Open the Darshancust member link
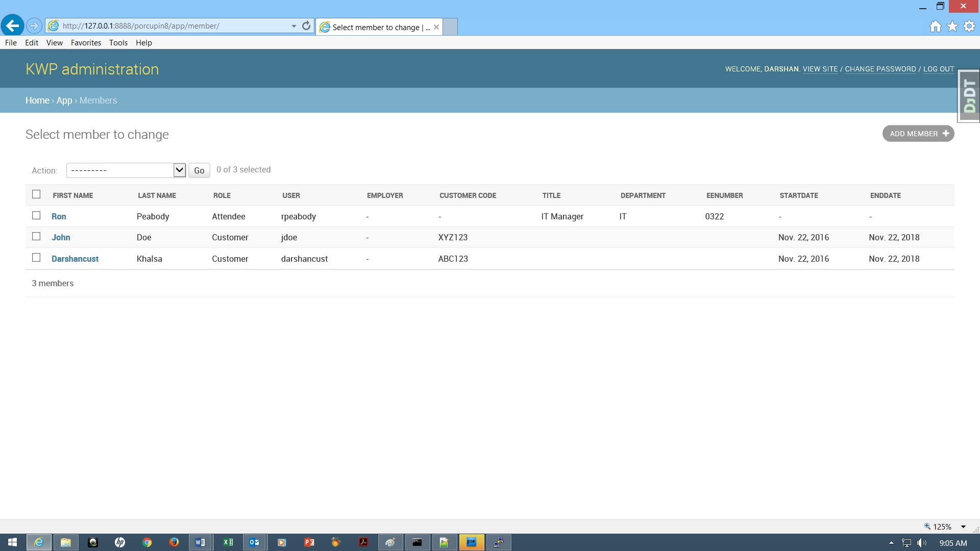Image resolution: width=980 pixels, height=551 pixels. tap(75, 259)
